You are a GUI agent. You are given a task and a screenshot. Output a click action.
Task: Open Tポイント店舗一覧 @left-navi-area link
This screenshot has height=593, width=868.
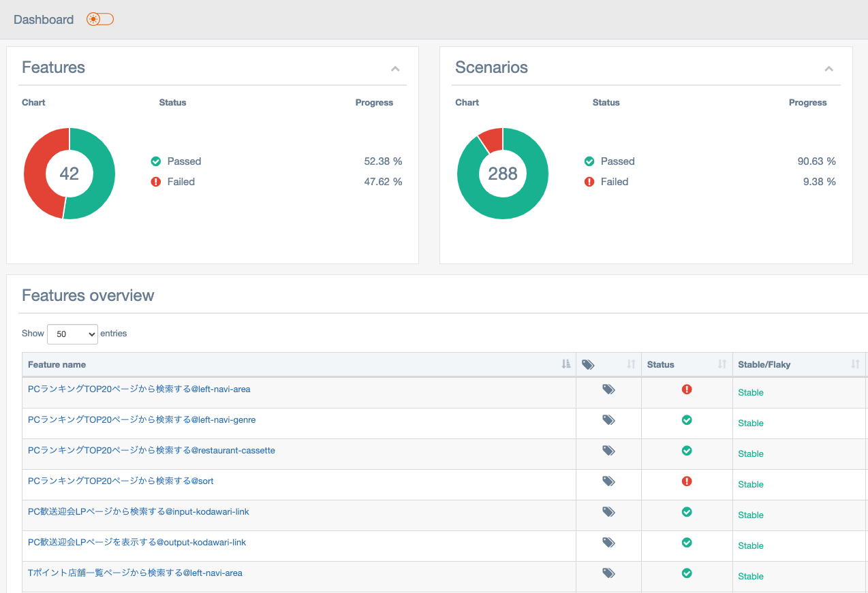[x=135, y=573]
